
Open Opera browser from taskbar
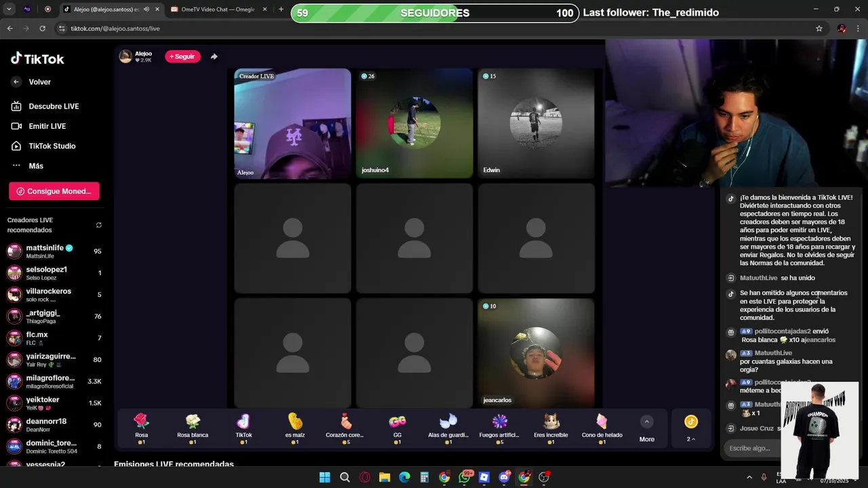pos(365,477)
